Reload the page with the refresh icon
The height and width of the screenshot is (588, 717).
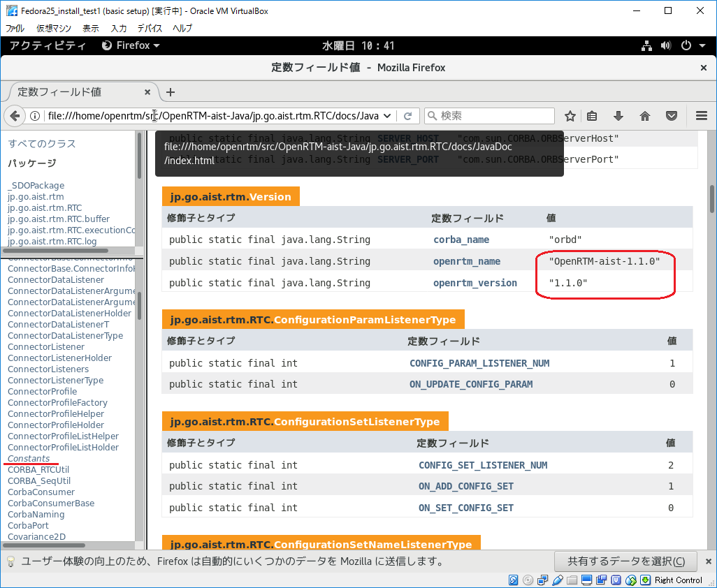[x=408, y=116]
